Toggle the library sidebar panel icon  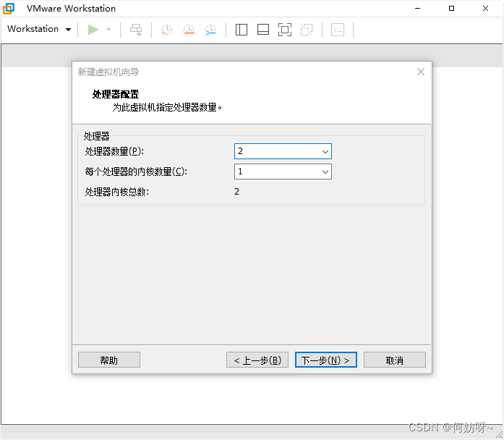tap(242, 30)
